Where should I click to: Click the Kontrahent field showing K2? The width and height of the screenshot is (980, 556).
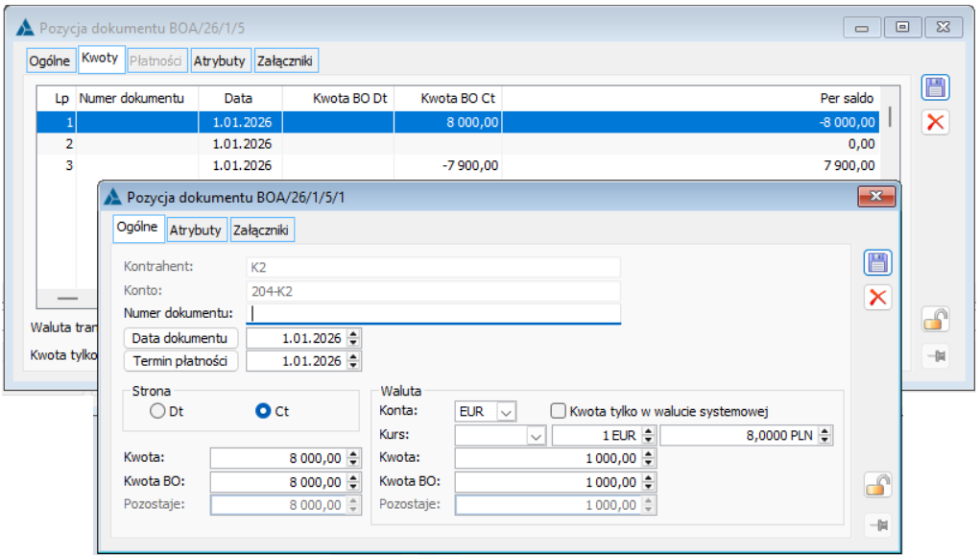point(433,267)
